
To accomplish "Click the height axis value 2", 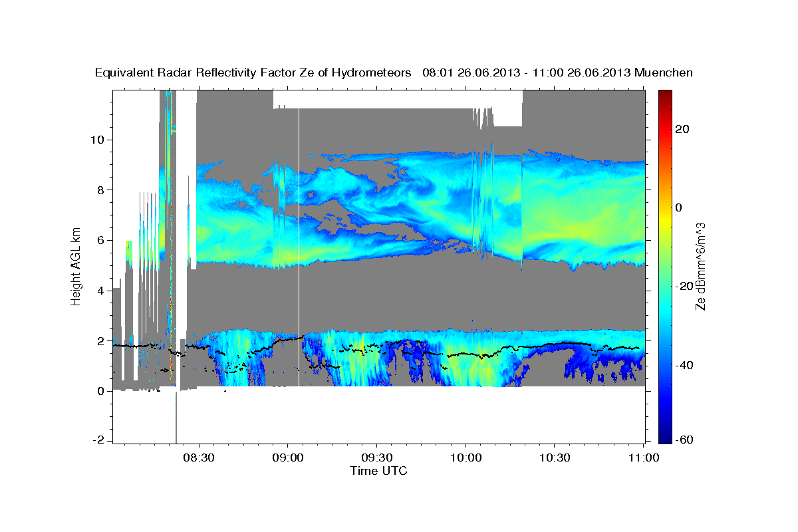I will (102, 341).
